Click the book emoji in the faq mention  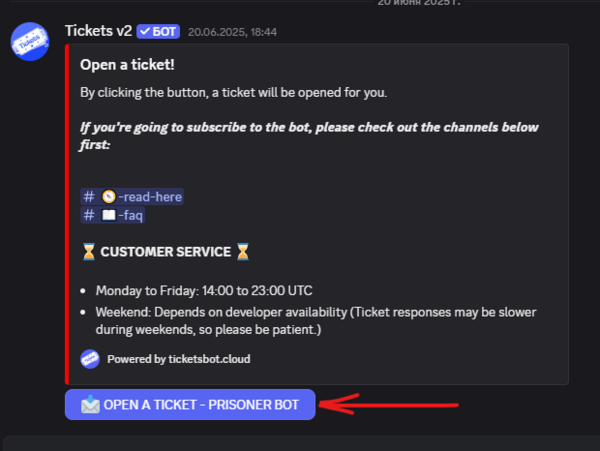click(x=108, y=215)
